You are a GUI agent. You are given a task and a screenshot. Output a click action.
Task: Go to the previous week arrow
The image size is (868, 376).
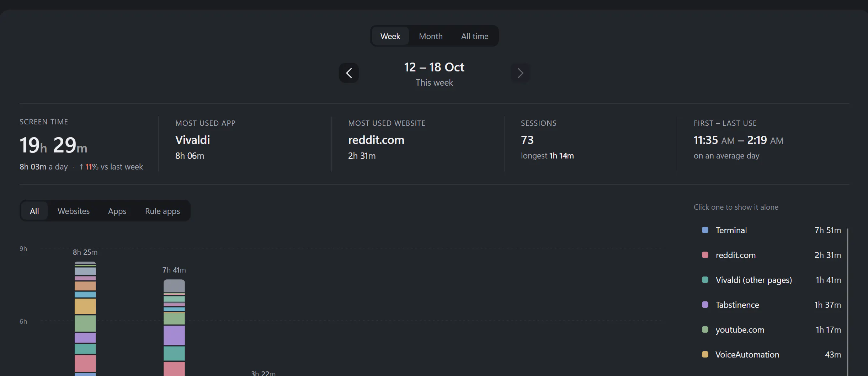tap(348, 73)
